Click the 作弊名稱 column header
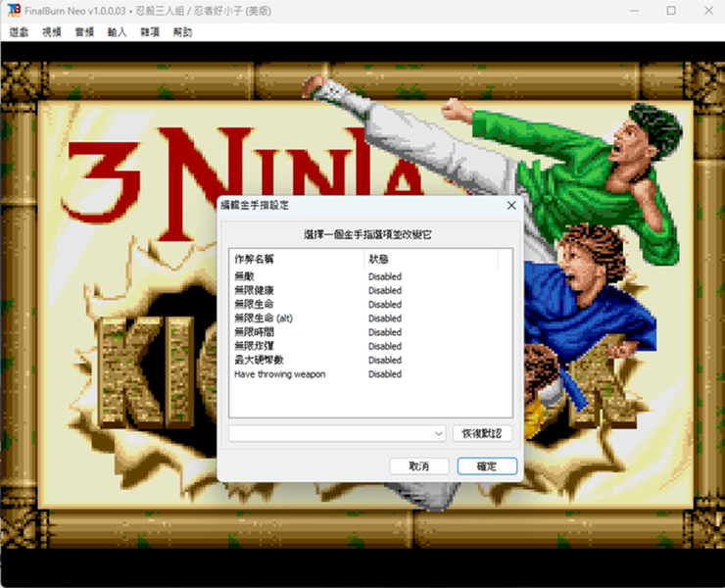Image resolution: width=725 pixels, height=588 pixels. pyautogui.click(x=297, y=259)
